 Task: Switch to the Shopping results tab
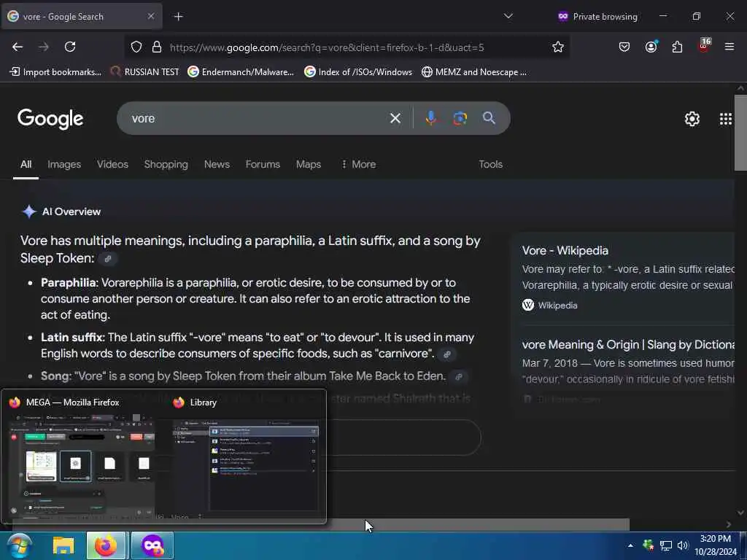(166, 164)
